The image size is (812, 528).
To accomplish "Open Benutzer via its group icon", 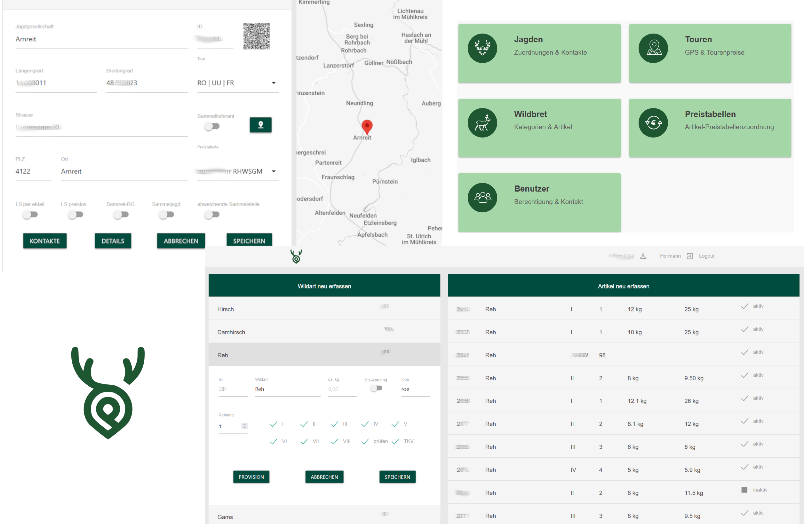I will click(482, 198).
